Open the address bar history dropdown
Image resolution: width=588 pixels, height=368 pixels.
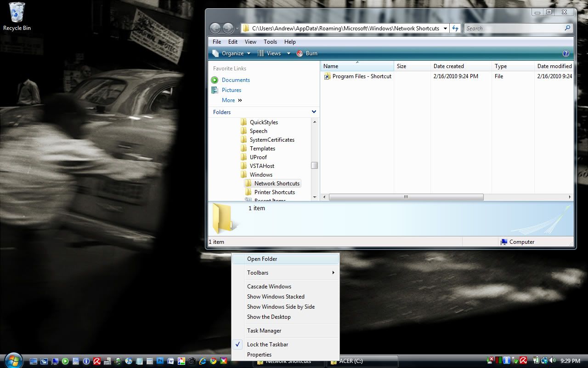(x=445, y=29)
